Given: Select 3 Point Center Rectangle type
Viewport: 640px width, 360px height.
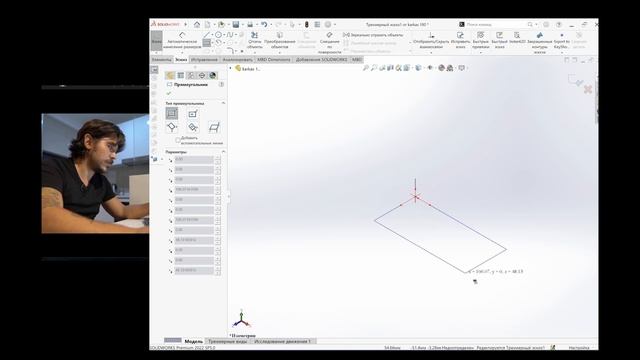Looking at the screenshot, I should [193, 127].
